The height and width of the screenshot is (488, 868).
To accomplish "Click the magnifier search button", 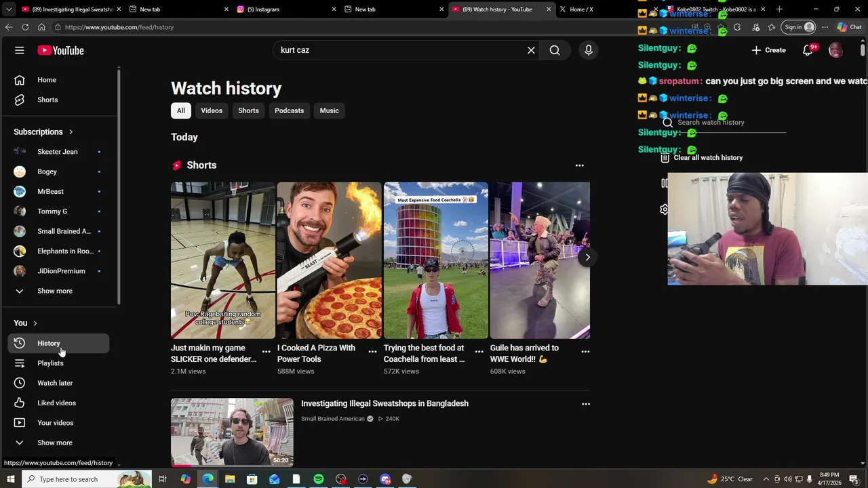I will pos(555,50).
